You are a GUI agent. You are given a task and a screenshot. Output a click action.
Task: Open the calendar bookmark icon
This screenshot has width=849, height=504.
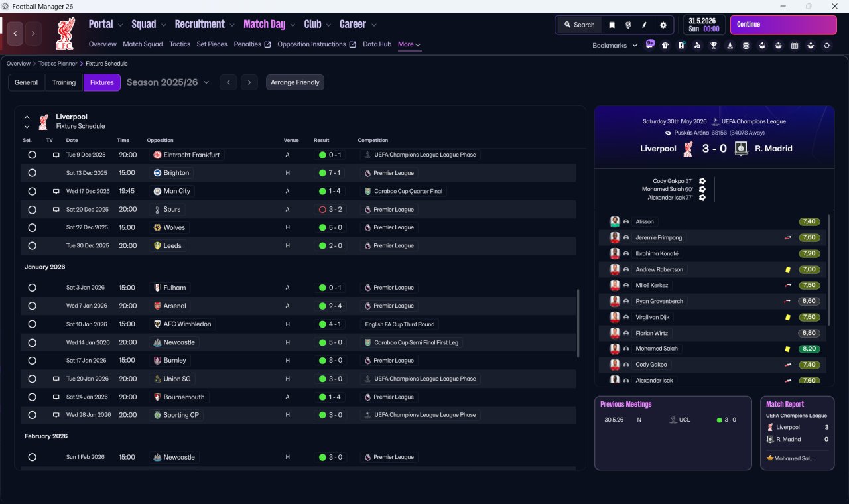pos(795,46)
